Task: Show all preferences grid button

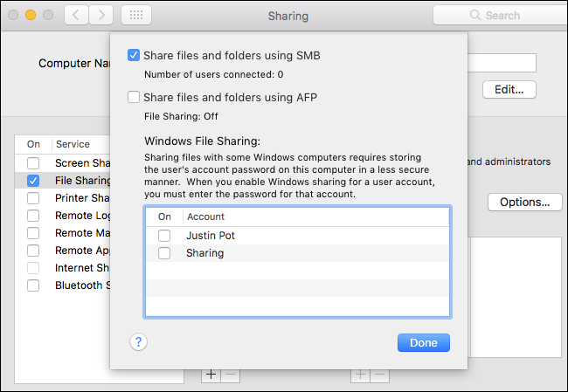Action: (136, 15)
